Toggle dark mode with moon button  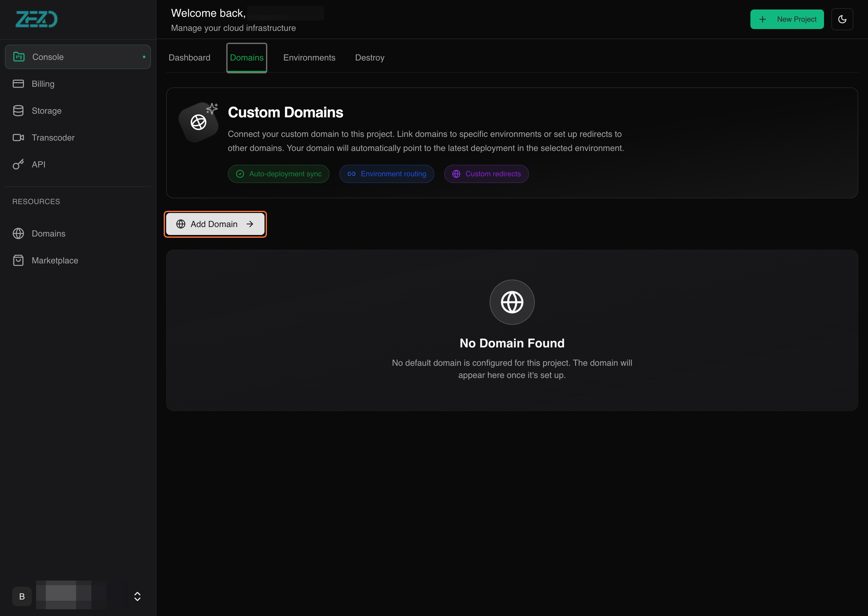[x=842, y=19]
